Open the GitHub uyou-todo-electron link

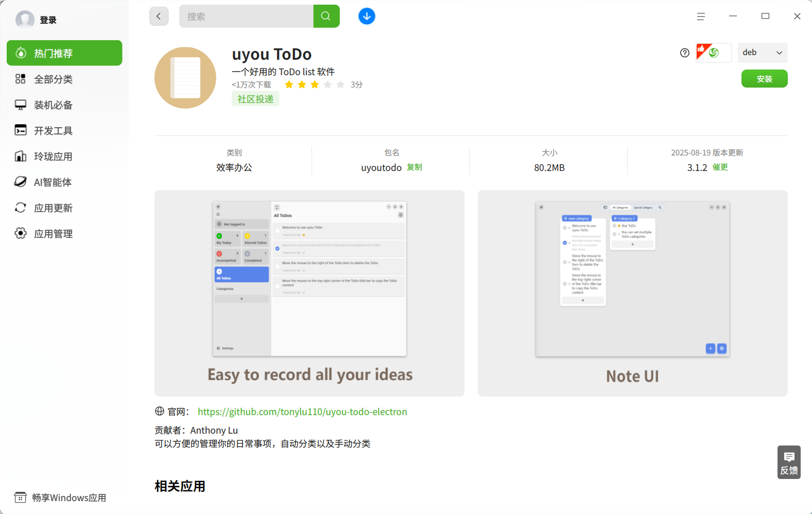pyautogui.click(x=302, y=412)
